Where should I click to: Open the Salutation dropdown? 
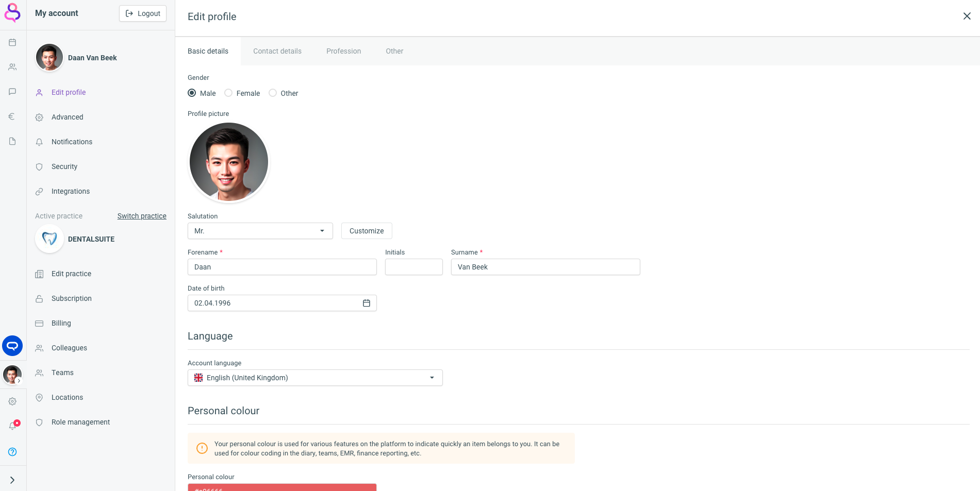[260, 231]
